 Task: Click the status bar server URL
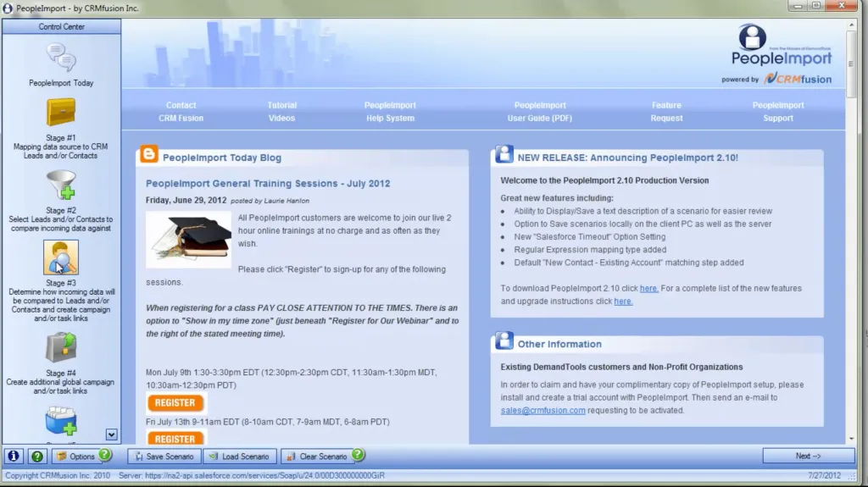[x=251, y=475]
